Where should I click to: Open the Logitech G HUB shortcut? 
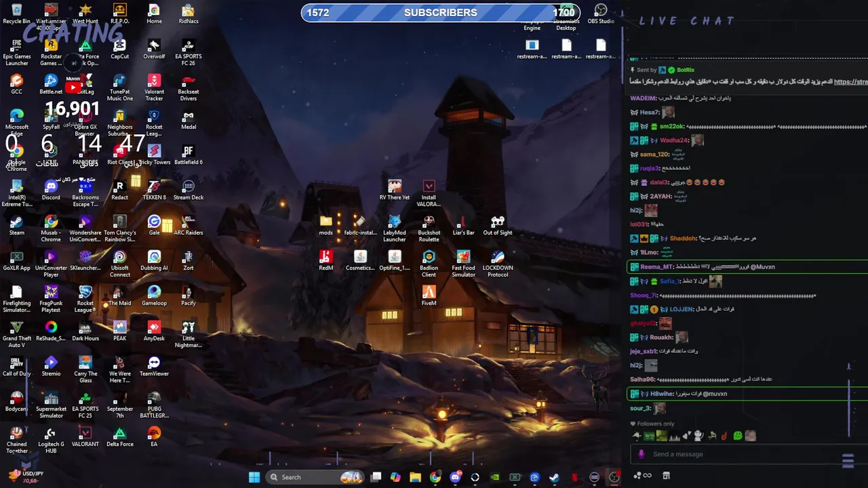tap(51, 440)
